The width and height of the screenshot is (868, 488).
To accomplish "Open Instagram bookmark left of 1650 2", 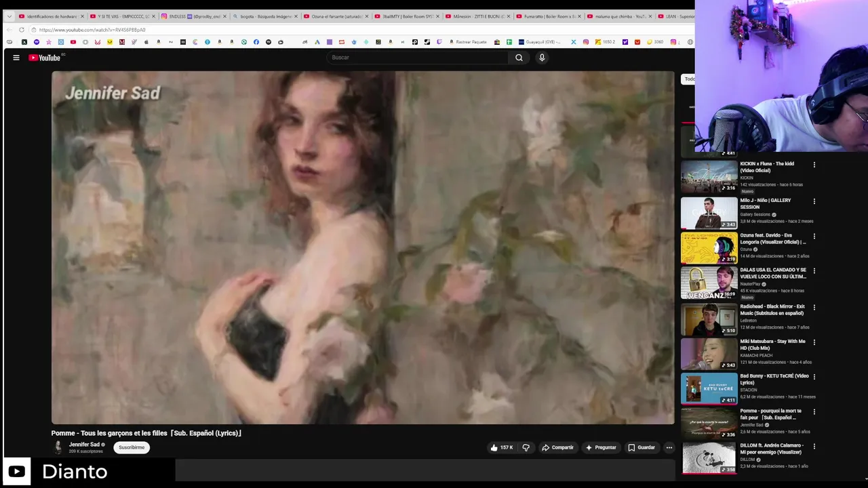I will pyautogui.click(x=586, y=42).
